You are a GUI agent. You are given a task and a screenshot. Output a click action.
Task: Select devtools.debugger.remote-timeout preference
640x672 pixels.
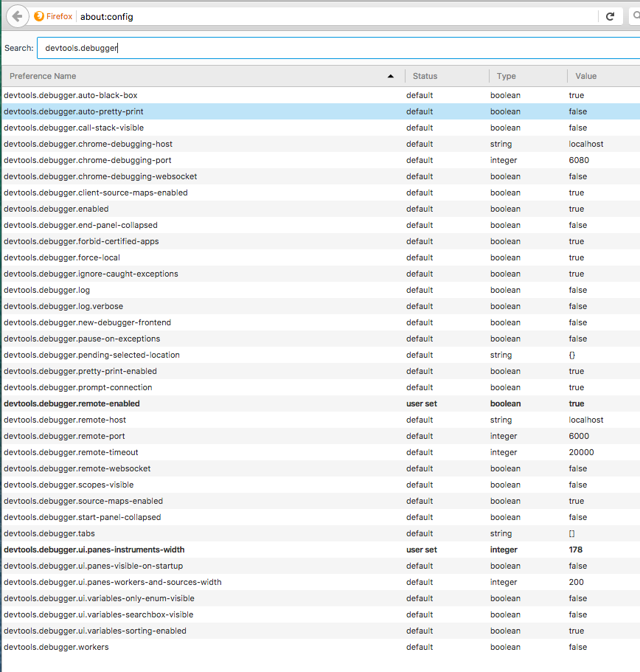(x=321, y=453)
